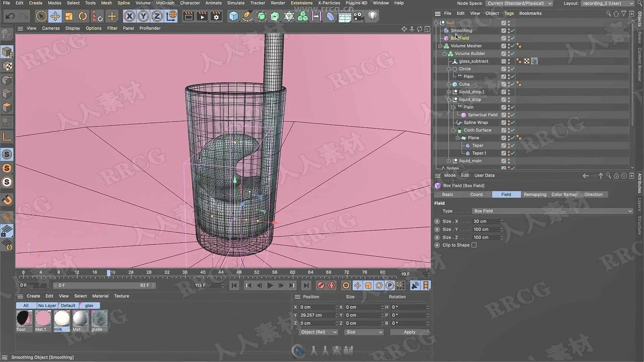Select the Move tool in top toolbar
Image resolution: width=644 pixels, height=362 pixels.
[55, 16]
